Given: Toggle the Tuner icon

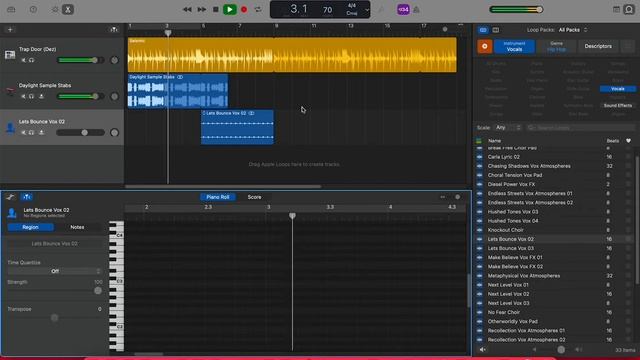Looking at the screenshot, I should pyautogui.click(x=381, y=9).
